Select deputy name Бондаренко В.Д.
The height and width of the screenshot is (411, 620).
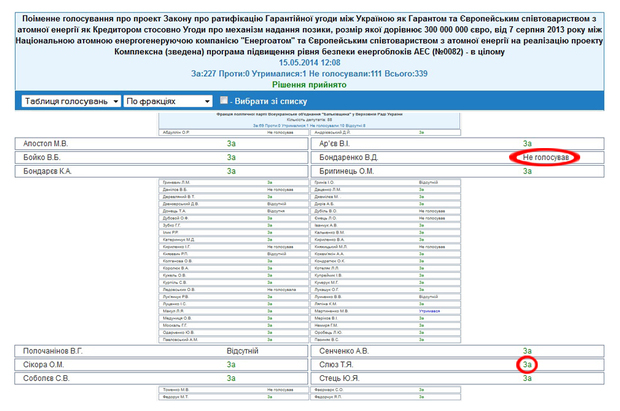(x=349, y=158)
